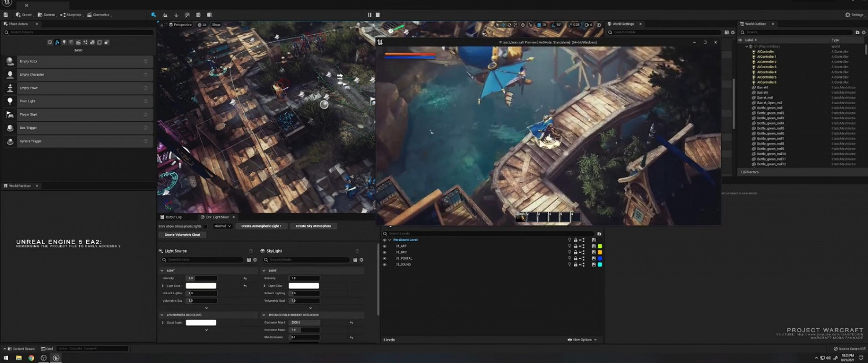The image size is (868, 363).
Task: Show recently placed actors category
Action: pyautogui.click(x=50, y=42)
